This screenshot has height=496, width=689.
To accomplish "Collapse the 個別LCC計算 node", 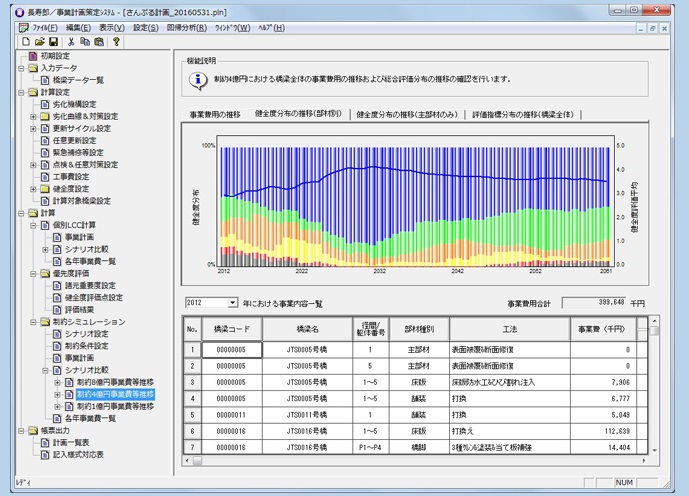I will click(x=33, y=225).
